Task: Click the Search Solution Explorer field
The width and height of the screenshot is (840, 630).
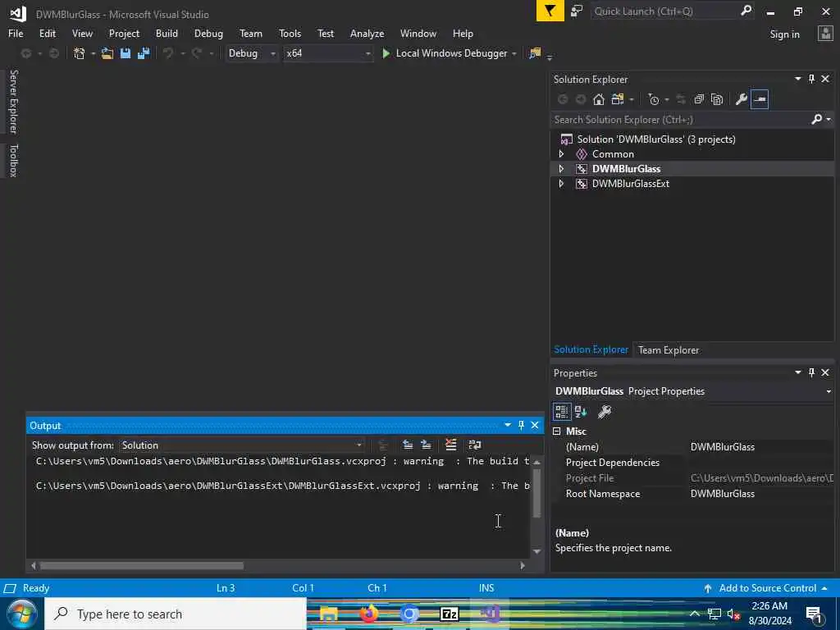Action: pyautogui.click(x=680, y=119)
